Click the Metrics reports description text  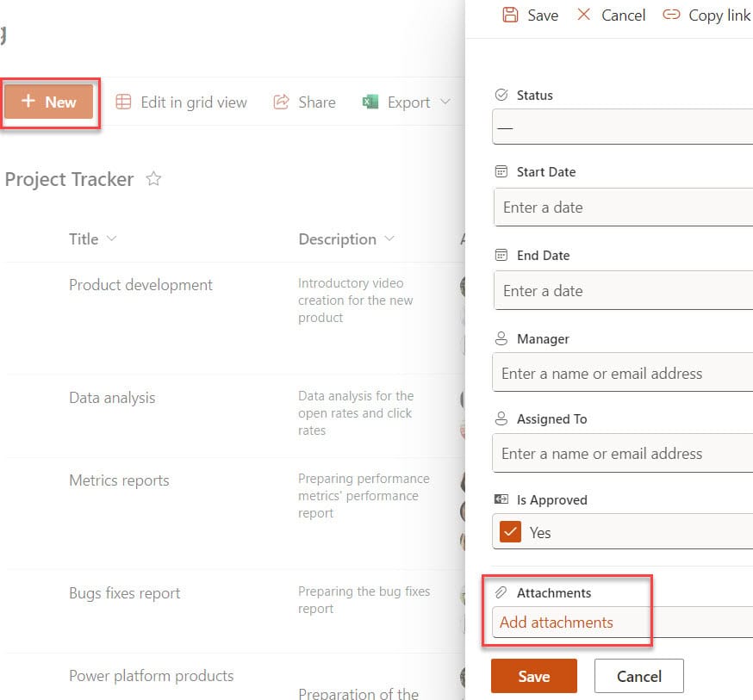coord(364,496)
